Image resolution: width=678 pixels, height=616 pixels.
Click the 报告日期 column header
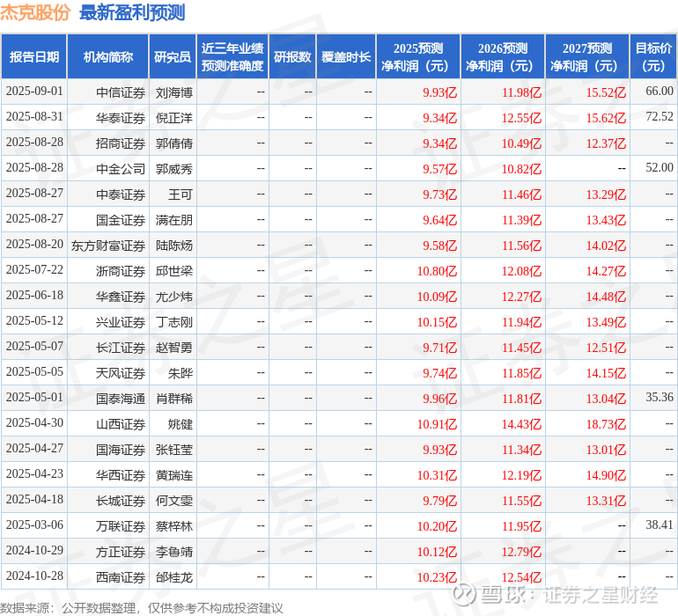tap(34, 56)
